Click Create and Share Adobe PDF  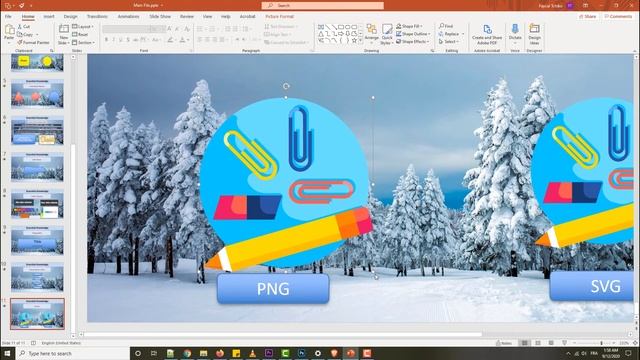tap(487, 34)
